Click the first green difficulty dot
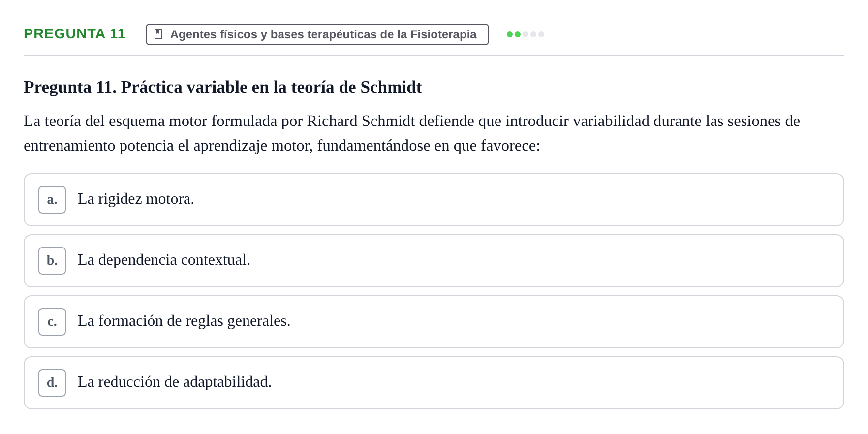Viewport: 868px width, 434px height. pyautogui.click(x=510, y=34)
